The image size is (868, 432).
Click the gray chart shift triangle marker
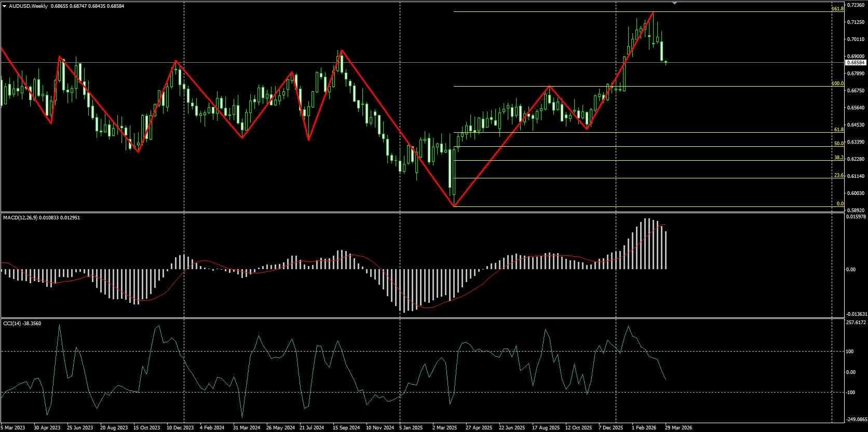(x=674, y=3)
